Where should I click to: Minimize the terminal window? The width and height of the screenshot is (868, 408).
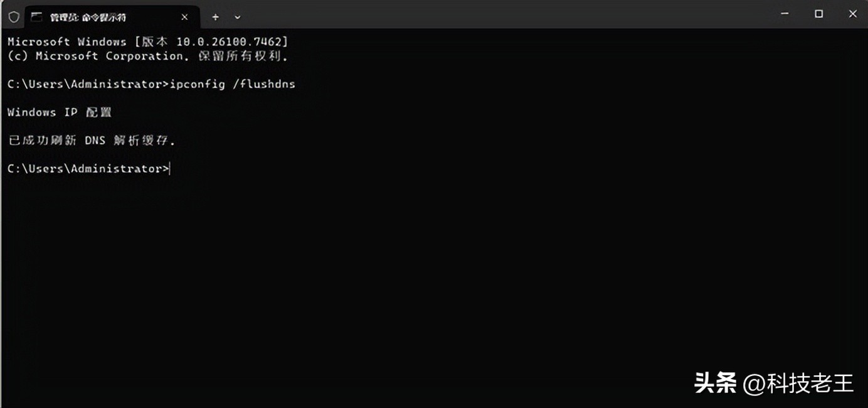point(785,14)
